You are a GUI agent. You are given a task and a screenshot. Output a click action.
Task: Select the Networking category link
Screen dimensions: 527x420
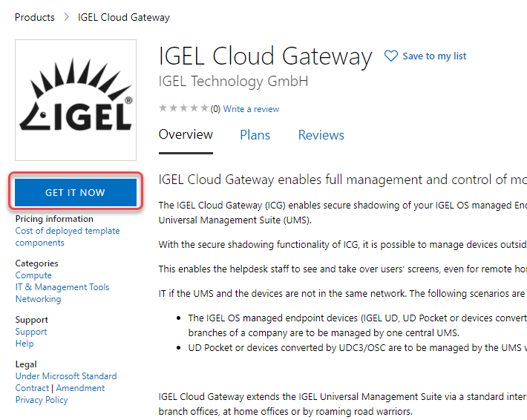(38, 299)
